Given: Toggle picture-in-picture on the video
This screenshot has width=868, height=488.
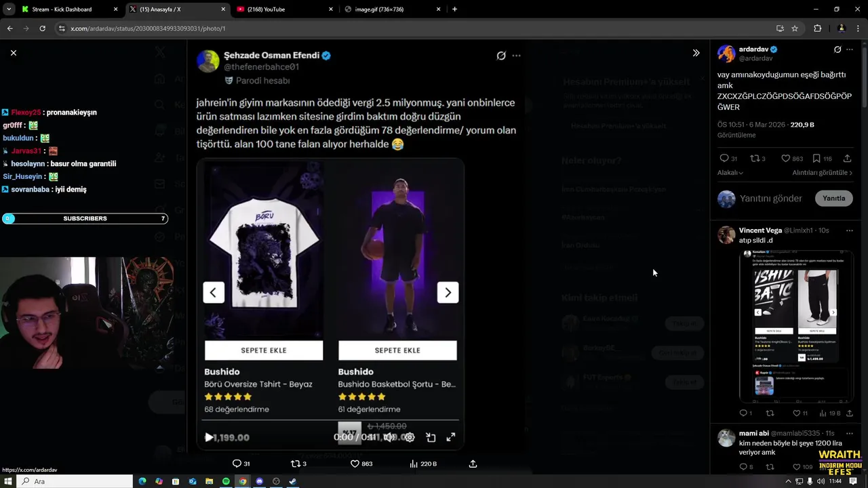Looking at the screenshot, I should tap(431, 437).
